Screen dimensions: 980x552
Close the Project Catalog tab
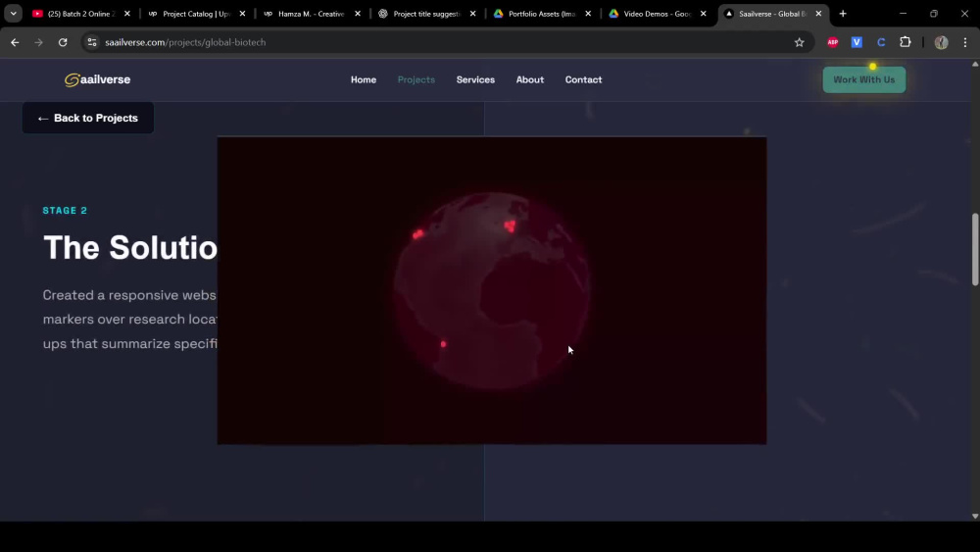(242, 13)
